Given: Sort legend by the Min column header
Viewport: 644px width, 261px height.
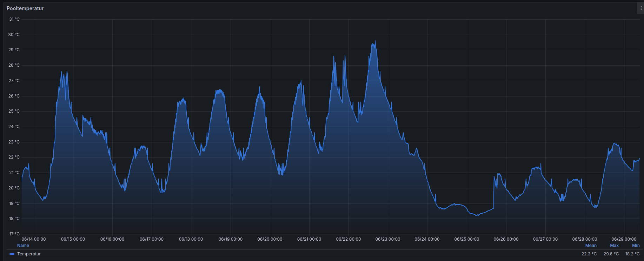Looking at the screenshot, I should tap(636, 246).
